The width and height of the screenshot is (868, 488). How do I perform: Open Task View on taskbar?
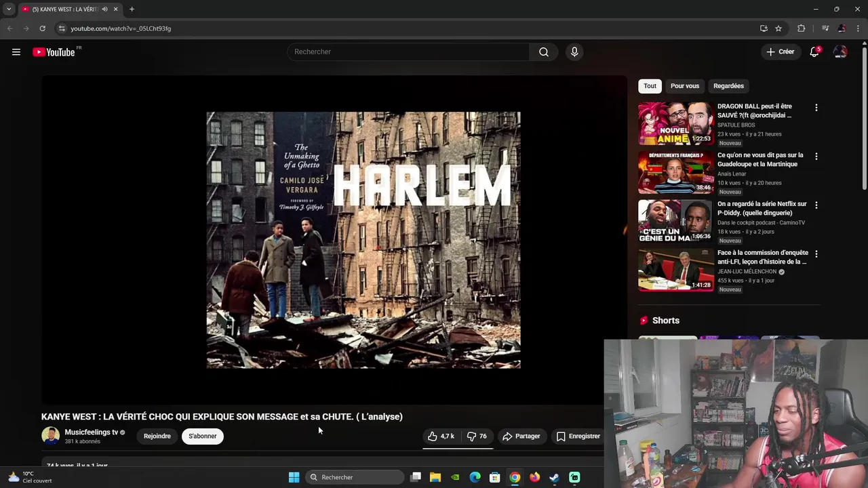coord(416,477)
